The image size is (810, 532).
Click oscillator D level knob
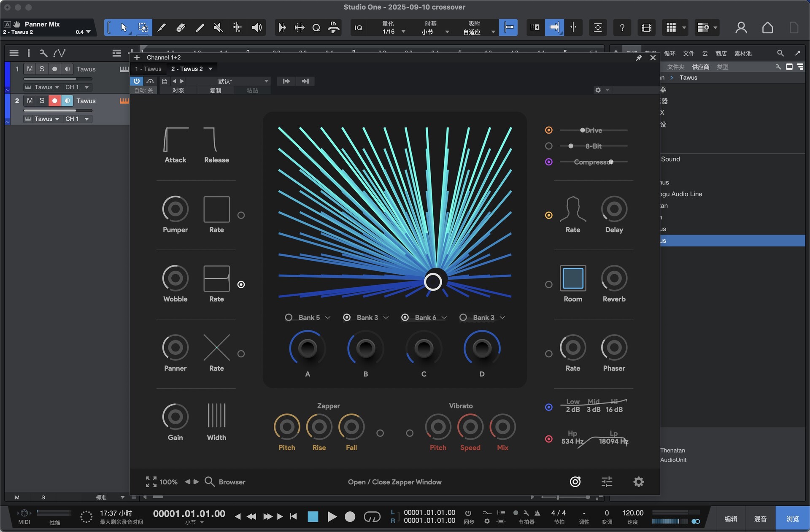point(482,348)
